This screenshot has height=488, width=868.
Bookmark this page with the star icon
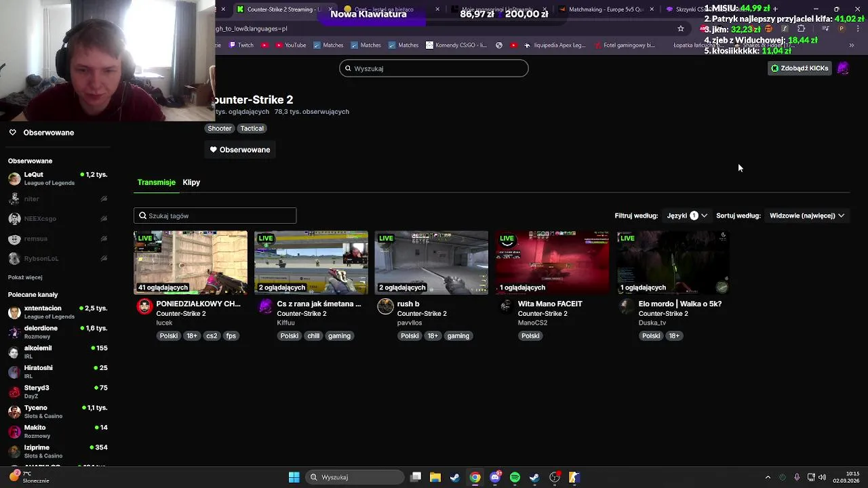[x=681, y=28]
